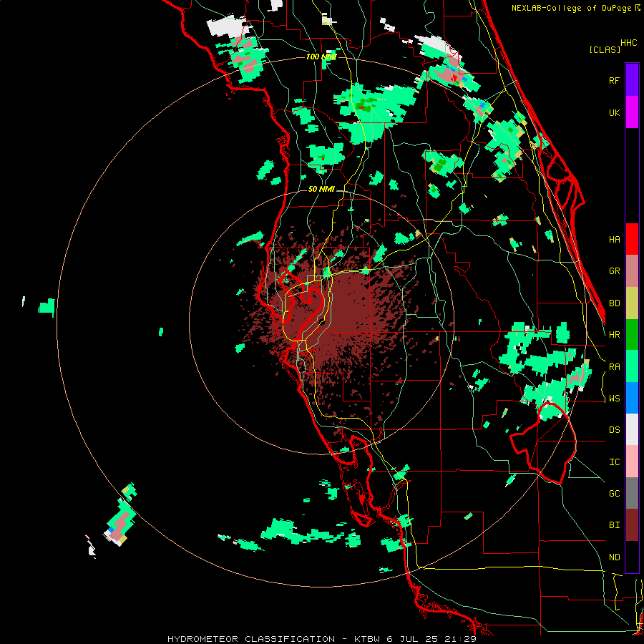Viewport: 644px width, 644px height.
Task: Click the HHC product code text
Action: click(x=629, y=43)
